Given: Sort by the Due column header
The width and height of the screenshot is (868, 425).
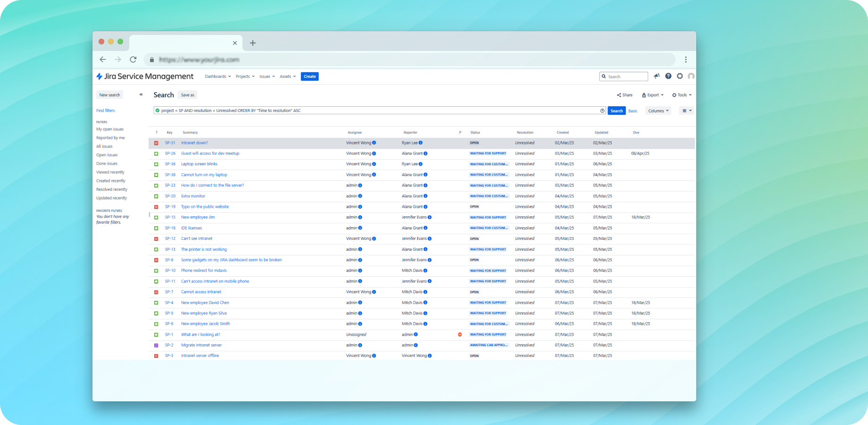Looking at the screenshot, I should tap(636, 133).
